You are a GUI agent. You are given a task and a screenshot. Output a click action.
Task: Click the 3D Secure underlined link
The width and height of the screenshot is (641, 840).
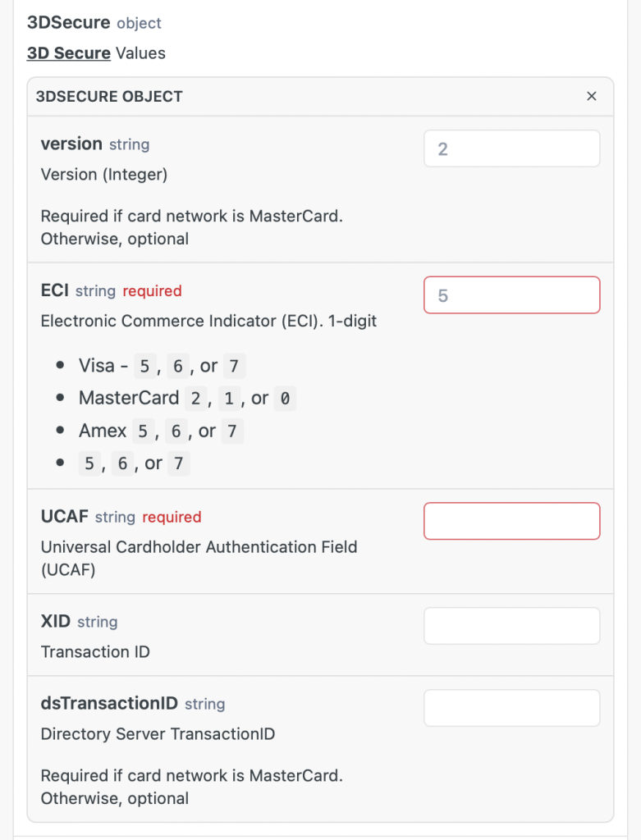click(68, 53)
